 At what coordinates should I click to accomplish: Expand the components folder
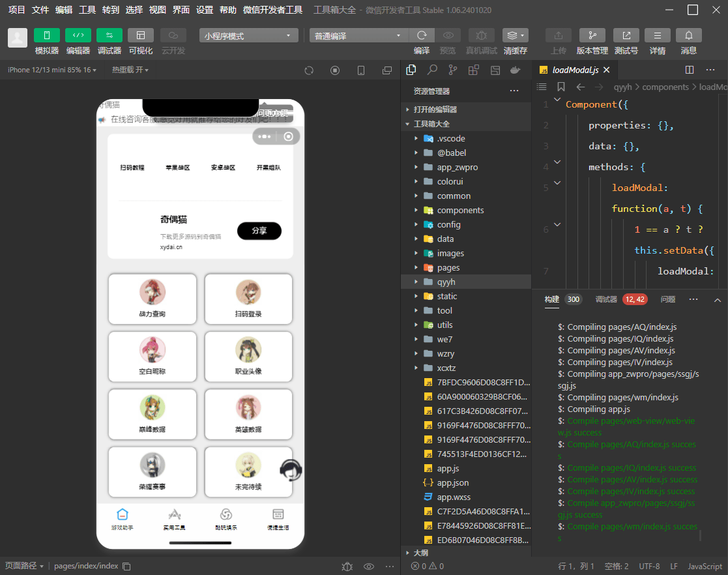[460, 210]
